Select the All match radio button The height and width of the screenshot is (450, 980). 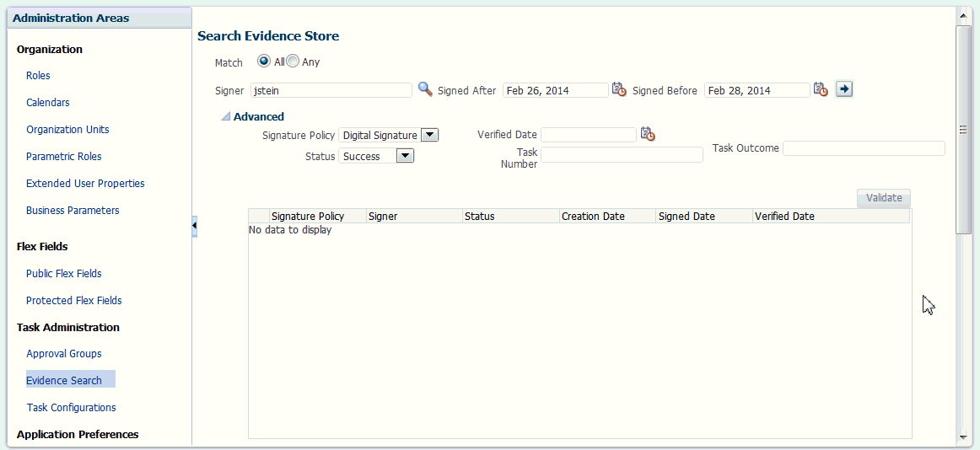264,62
